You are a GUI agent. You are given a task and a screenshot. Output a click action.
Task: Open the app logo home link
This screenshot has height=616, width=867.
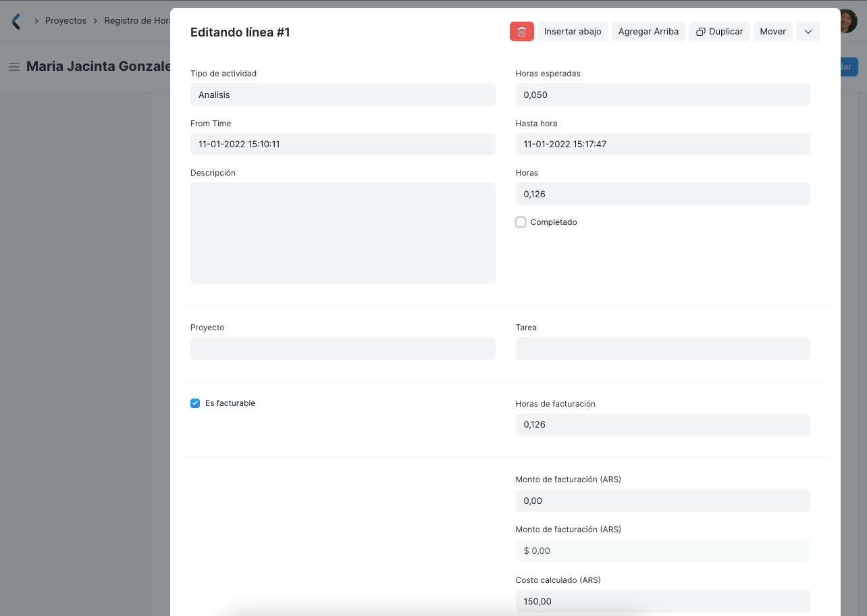point(16,21)
